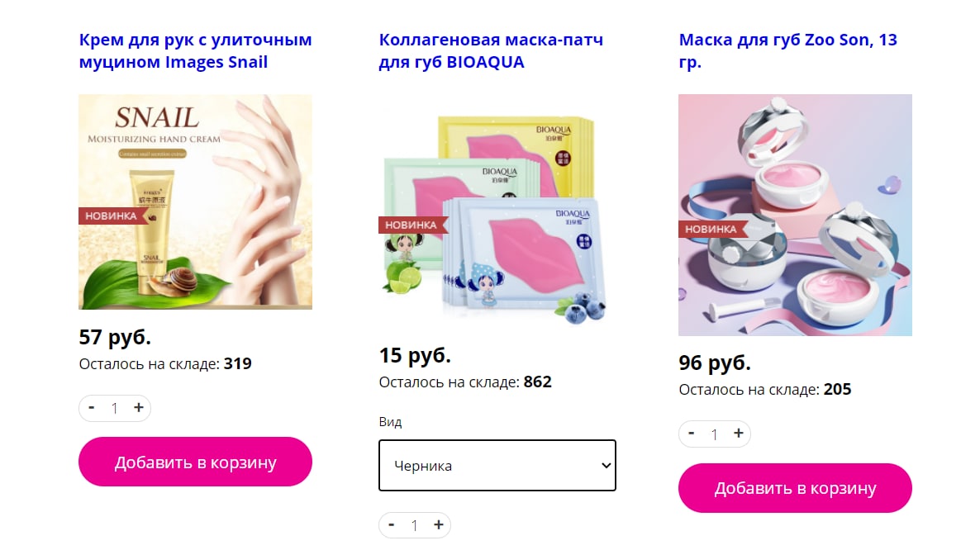Click the Snail hand cream product image
This screenshot has width=980, height=550.
pos(195,202)
